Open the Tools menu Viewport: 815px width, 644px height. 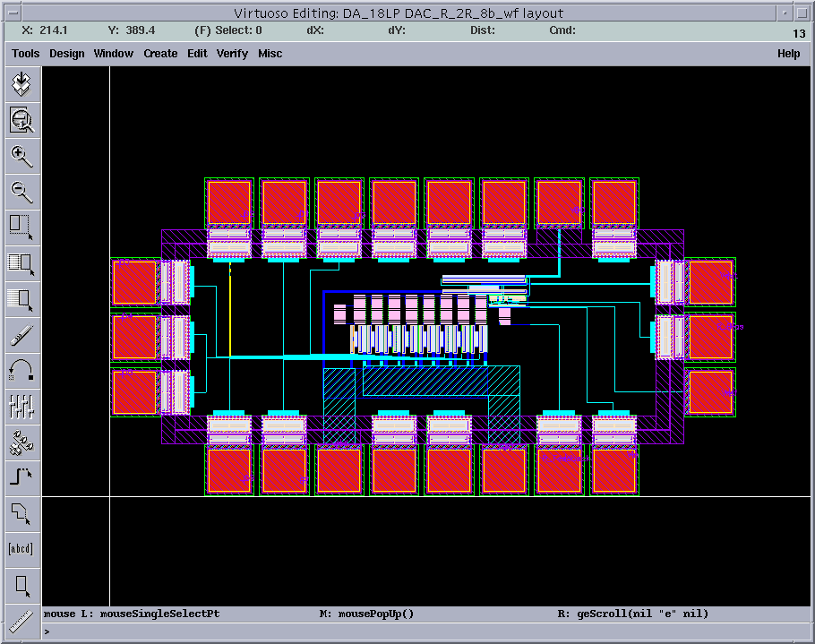click(x=25, y=54)
